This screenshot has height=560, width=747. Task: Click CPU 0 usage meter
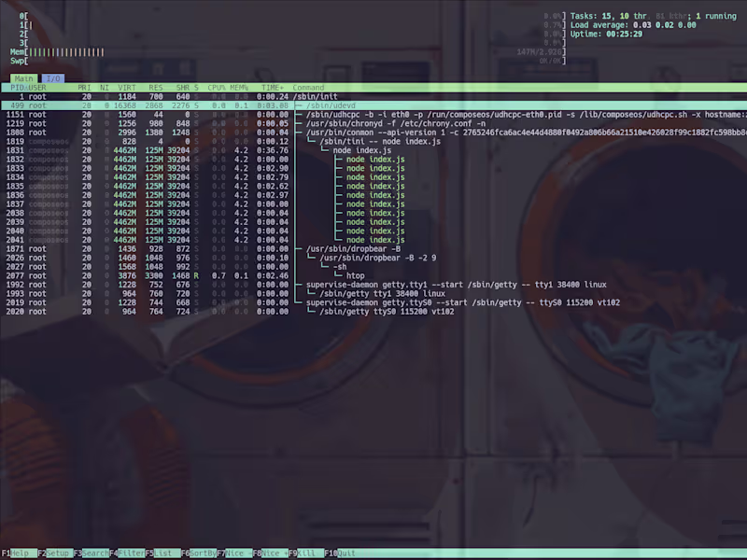point(292,16)
